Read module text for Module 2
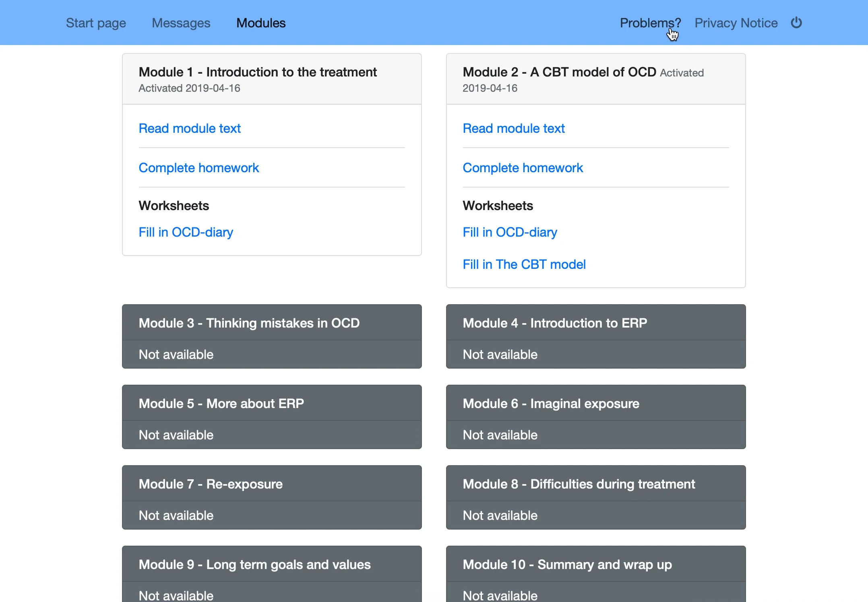This screenshot has height=602, width=868. tap(514, 128)
